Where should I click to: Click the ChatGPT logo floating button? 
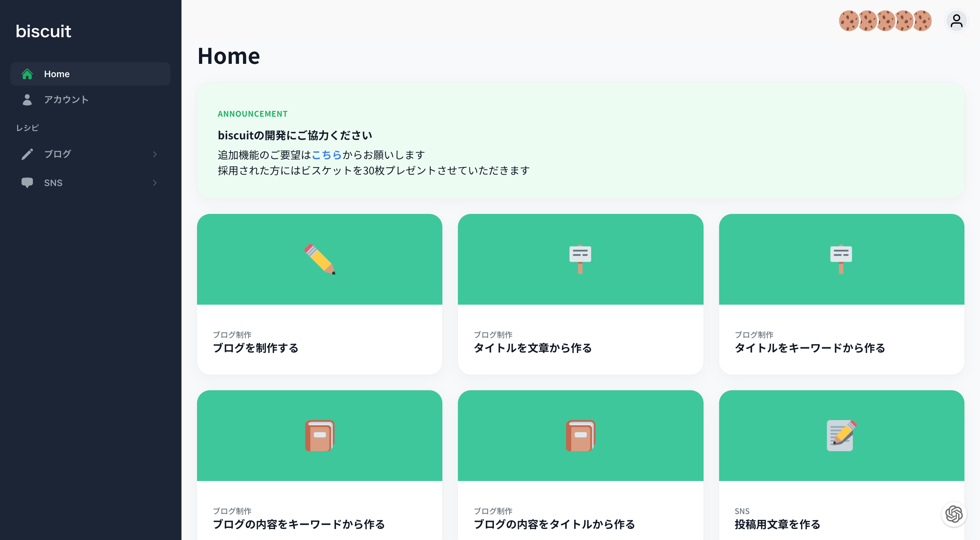tap(954, 514)
